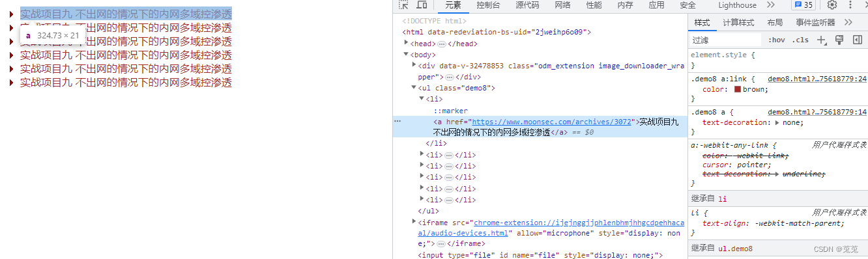
Task: Toggle the computed styles sidebar pane icon
Action: 857,40
